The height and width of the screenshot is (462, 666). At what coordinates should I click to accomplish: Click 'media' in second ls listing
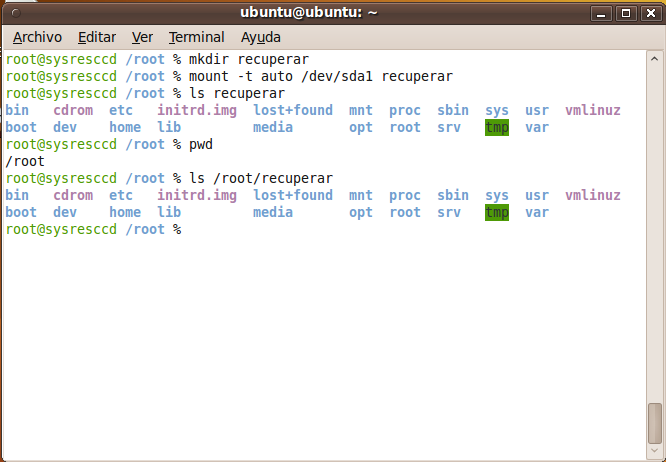coord(273,212)
